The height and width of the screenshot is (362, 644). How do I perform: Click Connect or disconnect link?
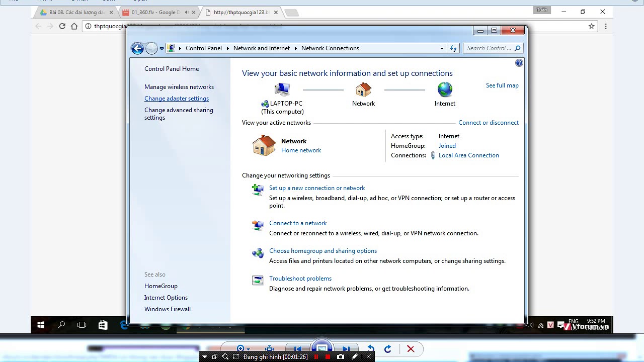point(489,123)
